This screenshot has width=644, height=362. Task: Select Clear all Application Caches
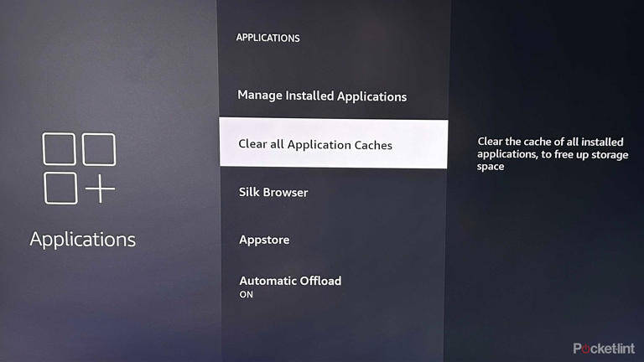pos(334,143)
